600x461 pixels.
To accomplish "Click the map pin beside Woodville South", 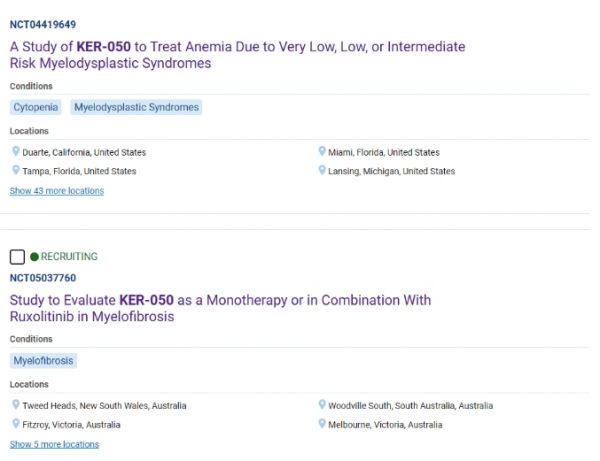I will (322, 404).
